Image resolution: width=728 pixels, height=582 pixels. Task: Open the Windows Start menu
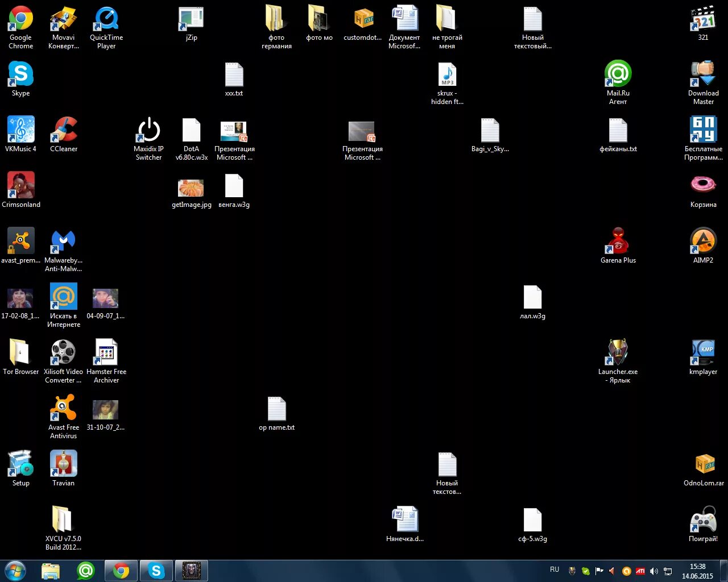tap(15, 571)
